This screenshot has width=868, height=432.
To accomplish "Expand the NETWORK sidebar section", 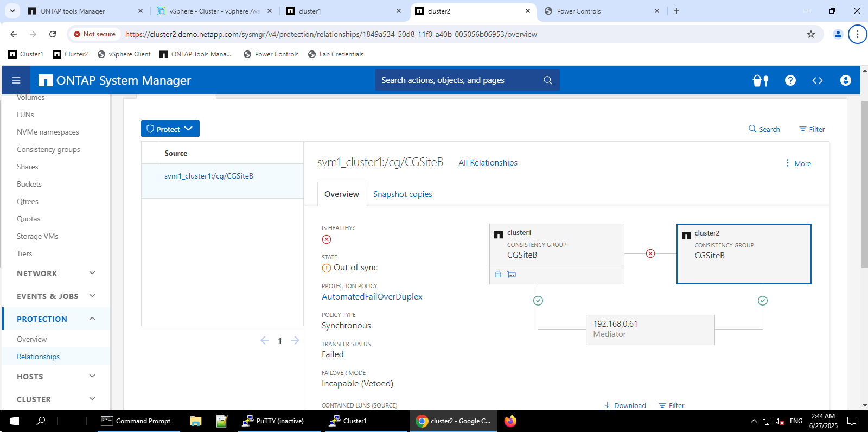I will click(x=92, y=273).
